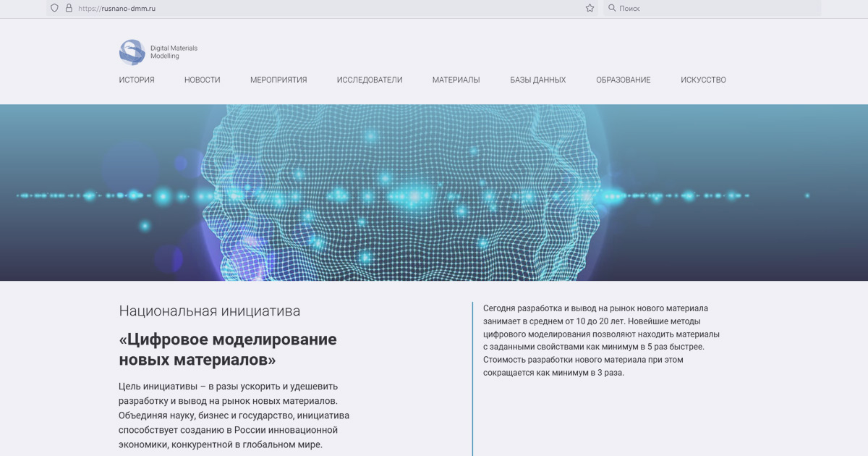868x456 pixels.
Task: Open the "Мероприятия" navigation item
Action: click(278, 80)
